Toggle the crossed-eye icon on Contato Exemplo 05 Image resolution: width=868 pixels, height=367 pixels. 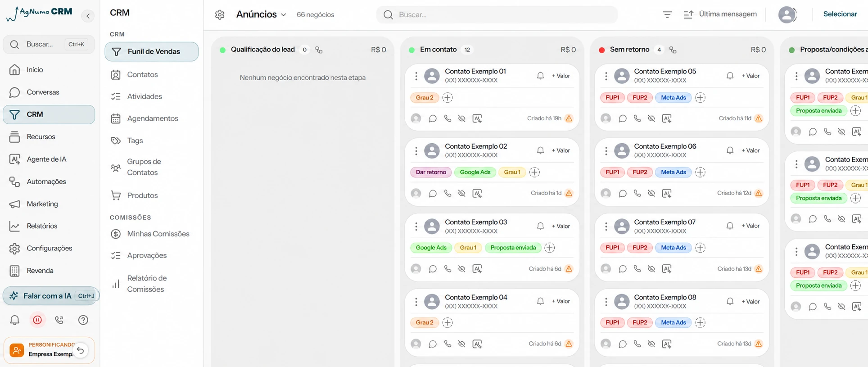[651, 118]
